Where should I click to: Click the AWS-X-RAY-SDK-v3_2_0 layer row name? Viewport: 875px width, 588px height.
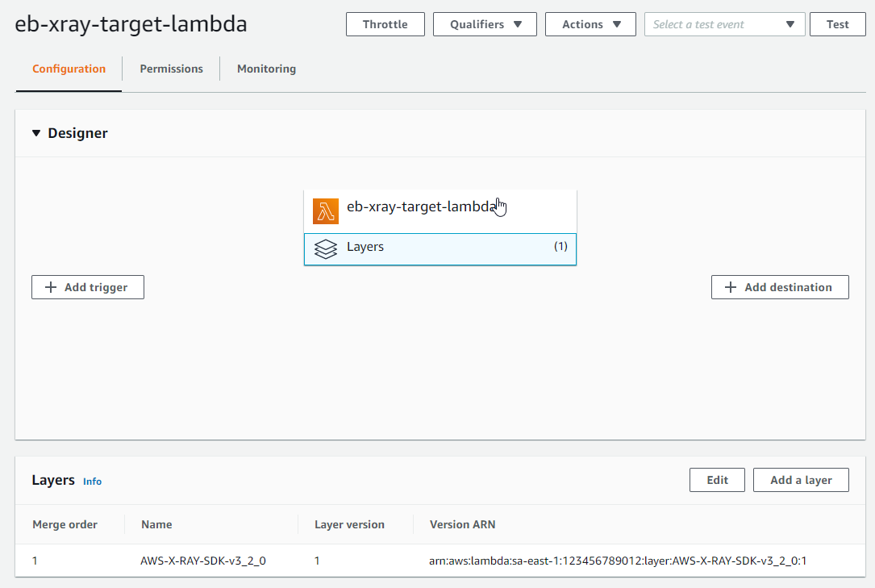click(x=203, y=561)
